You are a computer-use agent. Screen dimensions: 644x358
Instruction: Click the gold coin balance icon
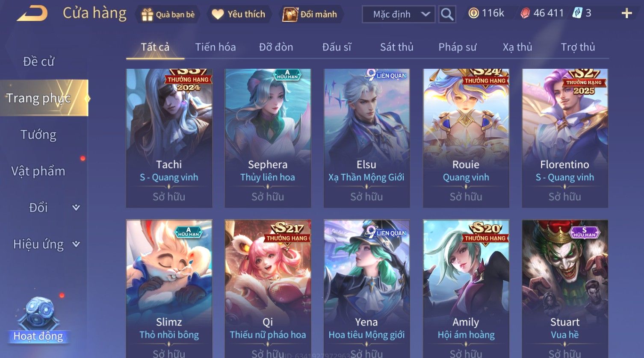pos(473,13)
